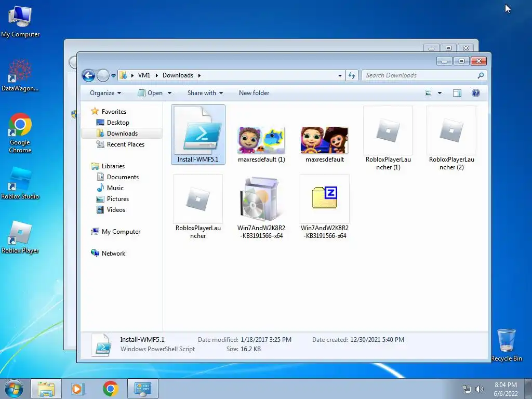
Task: Select the unnumbered RobloxPlayerLauncher file
Action: point(198,207)
